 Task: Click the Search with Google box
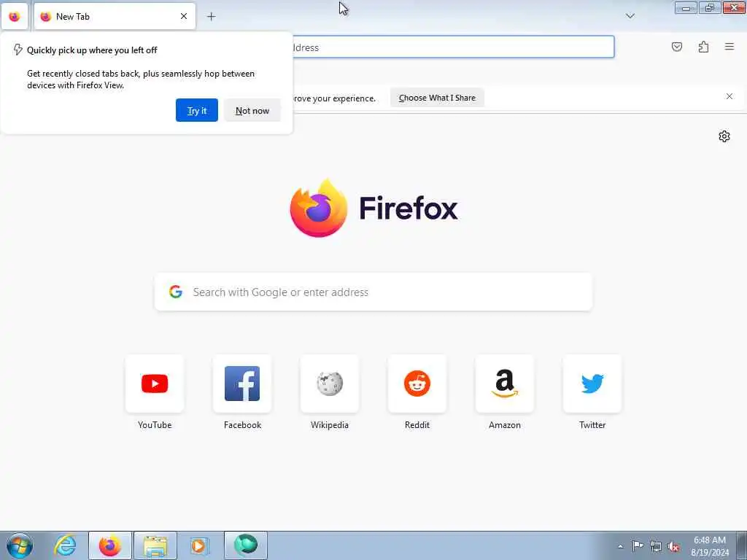tap(373, 292)
